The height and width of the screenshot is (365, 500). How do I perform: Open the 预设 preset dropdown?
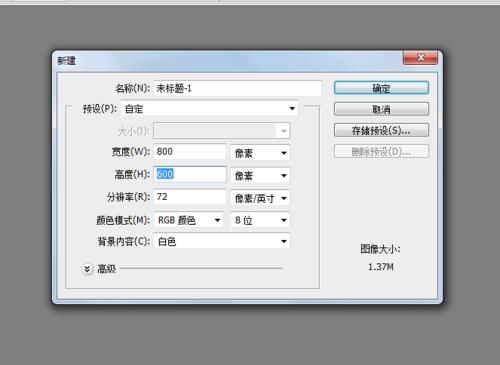point(210,108)
